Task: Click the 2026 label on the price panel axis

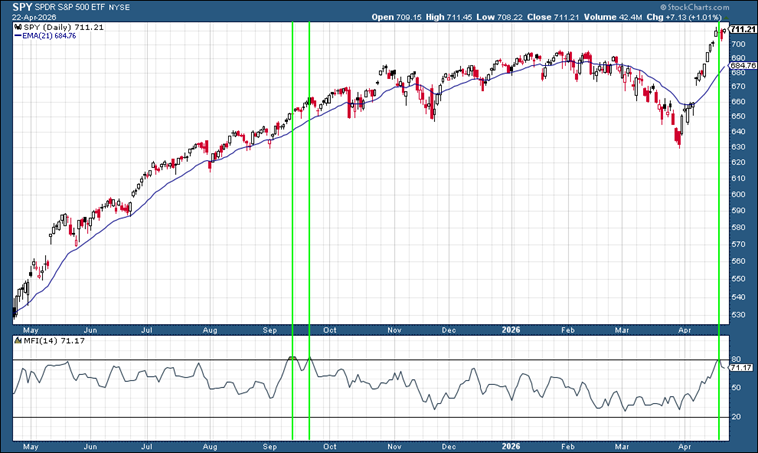Action: coord(510,328)
